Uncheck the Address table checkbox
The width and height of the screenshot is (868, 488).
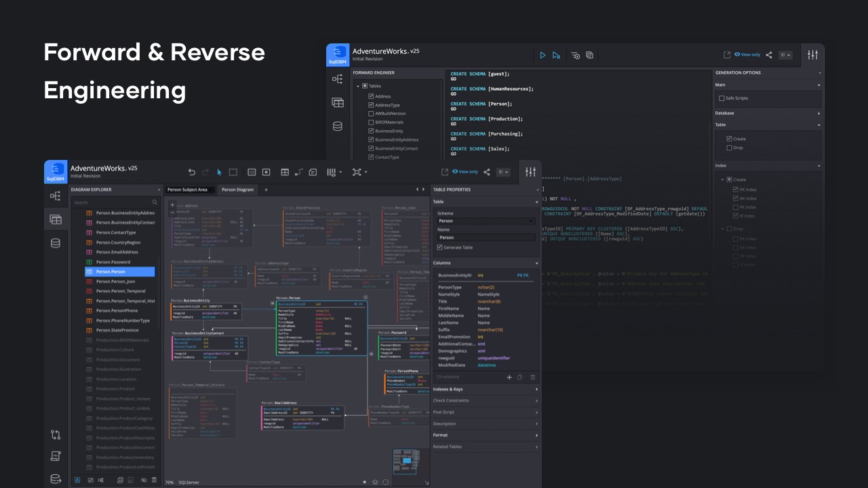point(371,96)
